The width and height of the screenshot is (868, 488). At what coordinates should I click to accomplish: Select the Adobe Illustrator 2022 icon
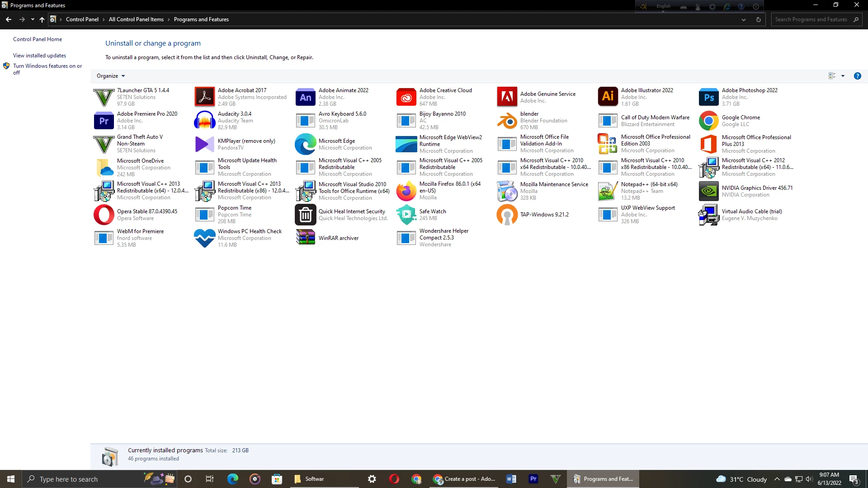click(608, 97)
